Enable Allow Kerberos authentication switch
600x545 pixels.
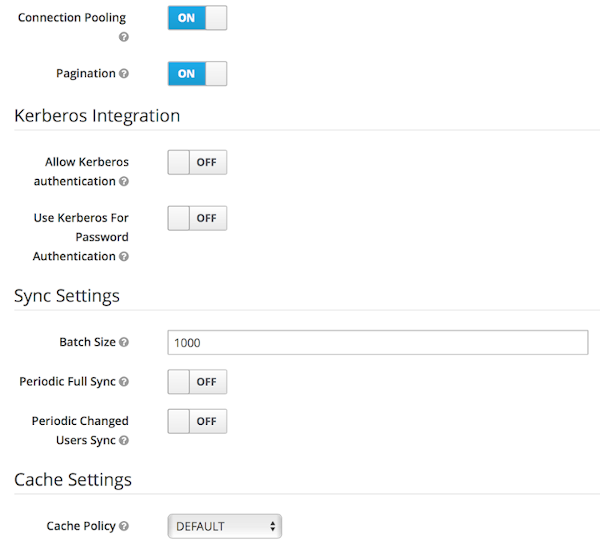tap(197, 162)
